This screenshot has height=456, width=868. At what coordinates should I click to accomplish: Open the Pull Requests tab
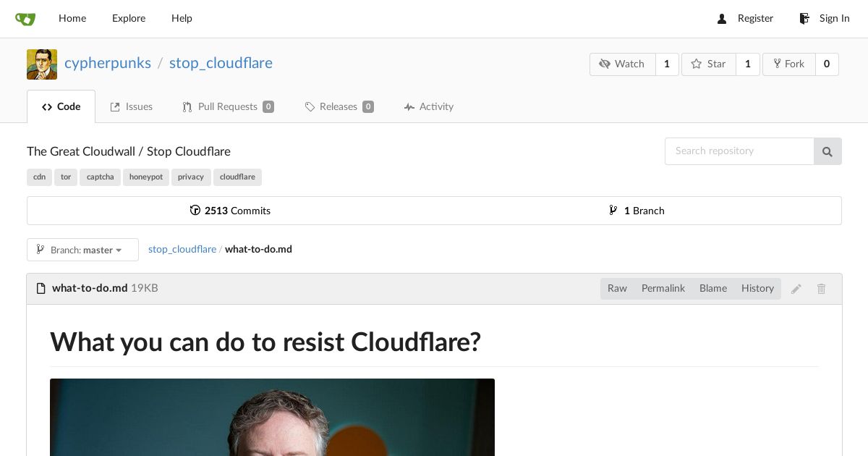[x=228, y=107]
